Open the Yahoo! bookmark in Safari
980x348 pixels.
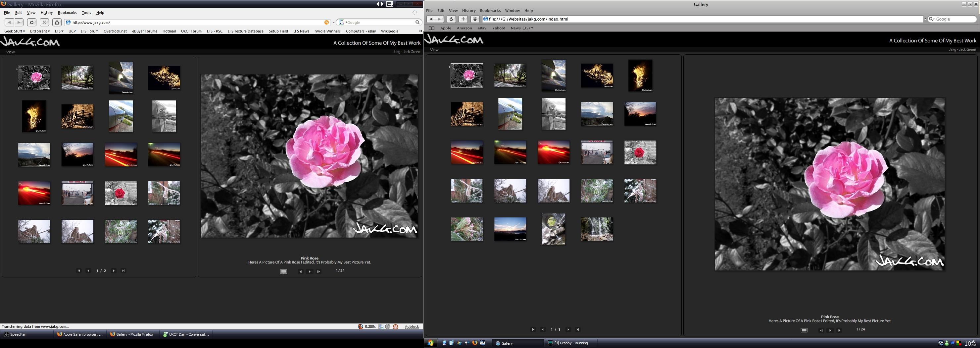coord(498,28)
